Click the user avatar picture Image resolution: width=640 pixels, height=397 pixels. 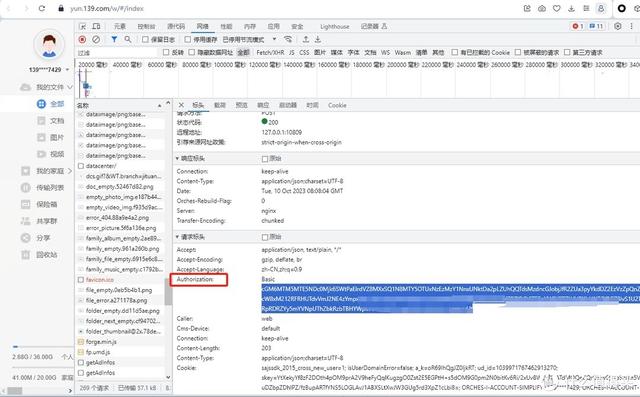pos(49,45)
